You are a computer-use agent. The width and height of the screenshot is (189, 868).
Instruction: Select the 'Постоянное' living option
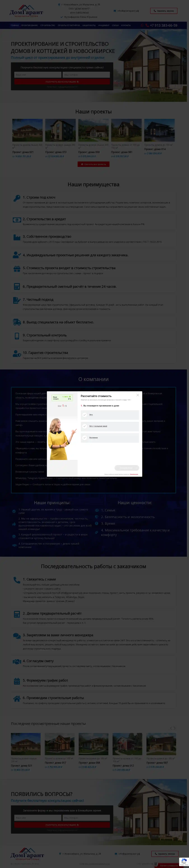point(85,438)
